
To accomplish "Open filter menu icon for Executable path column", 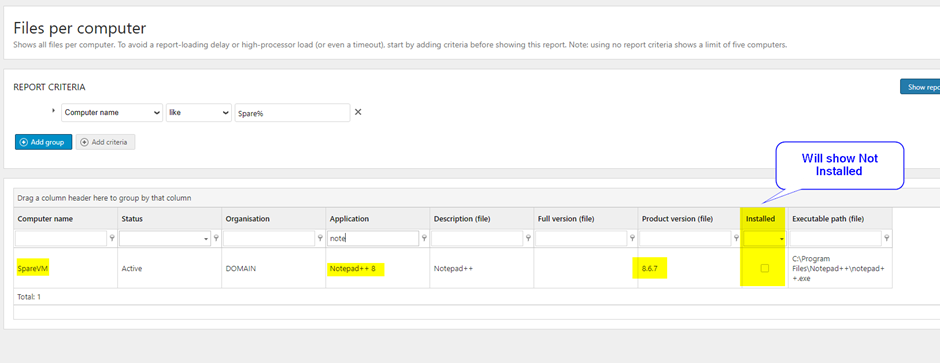I will coord(887,238).
